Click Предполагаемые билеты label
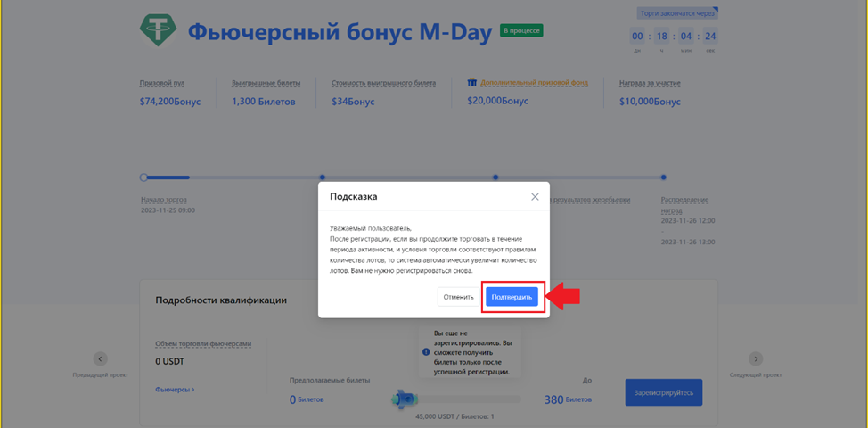 330,381
